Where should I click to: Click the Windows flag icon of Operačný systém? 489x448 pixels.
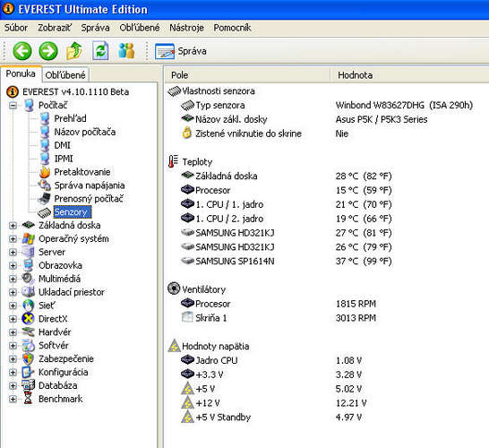pyautogui.click(x=29, y=238)
